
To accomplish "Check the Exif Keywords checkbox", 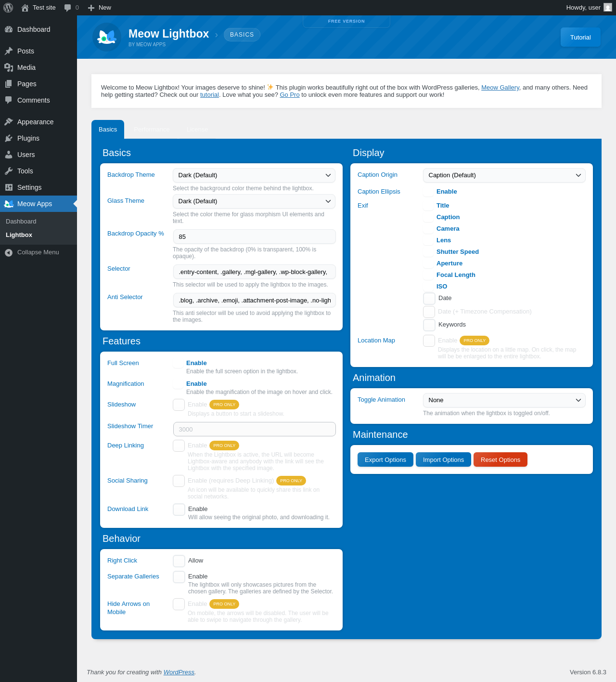I will (x=429, y=325).
